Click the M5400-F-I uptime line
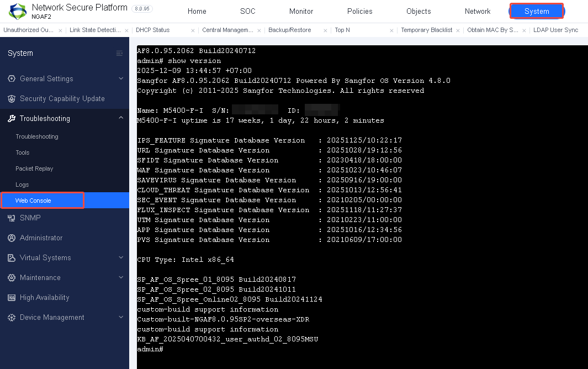This screenshot has height=369, width=588. pyautogui.click(x=261, y=120)
